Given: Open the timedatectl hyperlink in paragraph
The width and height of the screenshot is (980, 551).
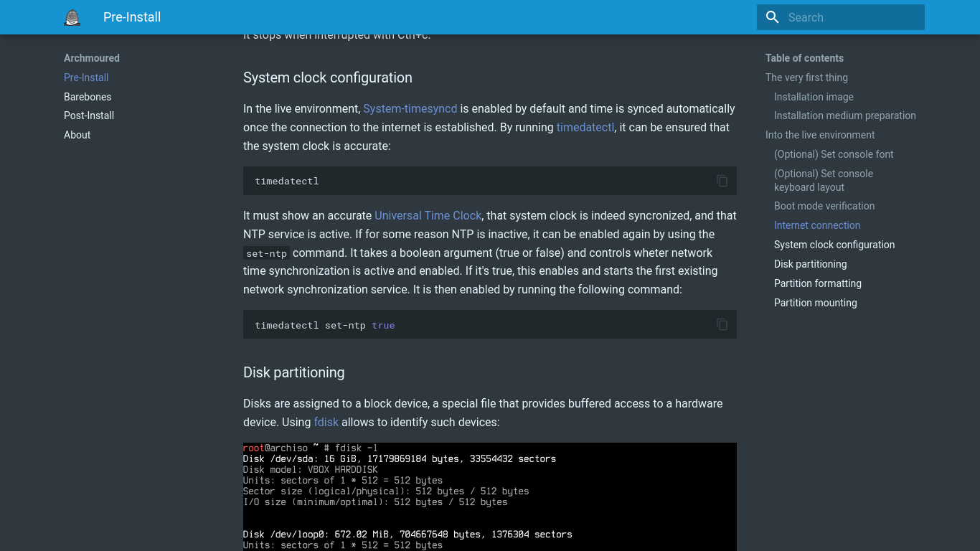Looking at the screenshot, I should [585, 128].
